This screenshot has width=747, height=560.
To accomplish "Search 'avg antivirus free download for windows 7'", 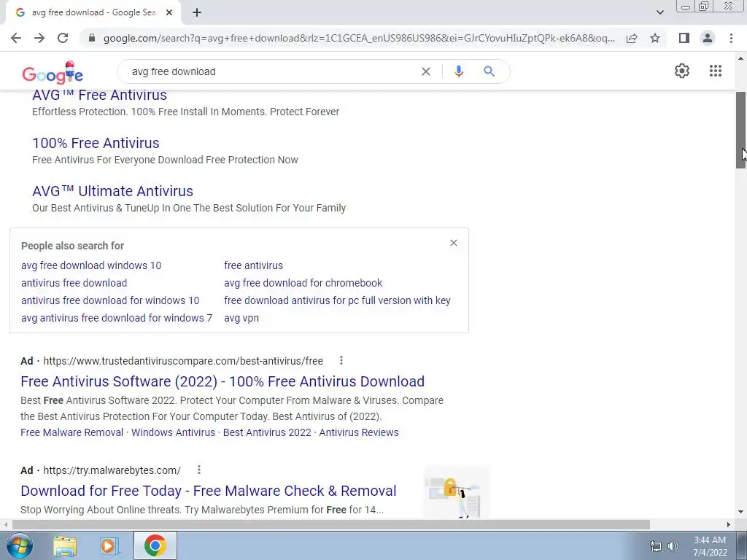I will point(117,318).
